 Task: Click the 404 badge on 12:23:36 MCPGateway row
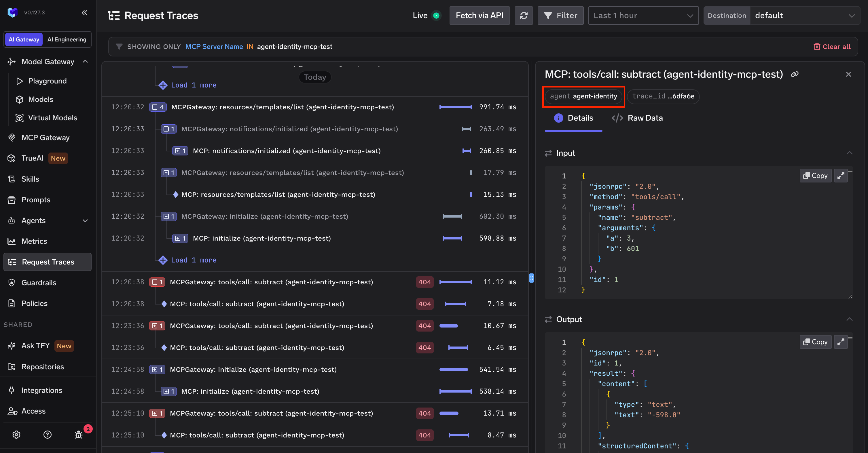click(424, 326)
